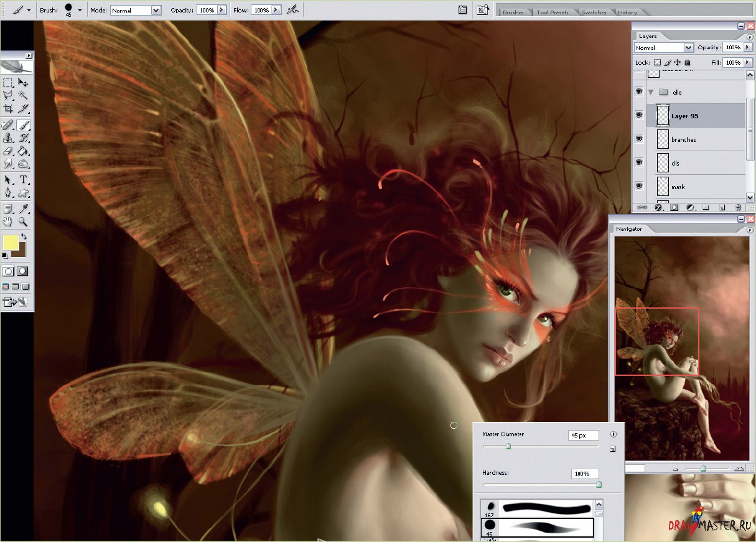This screenshot has width=756, height=542.
Task: Toggle lock image pixels
Action: (668, 62)
